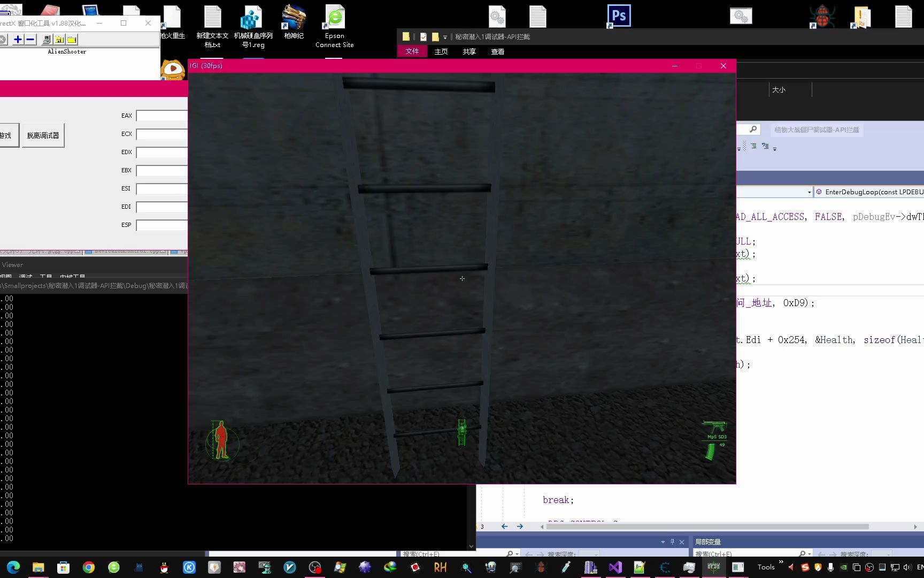Click the blue plus icon in DirectX windowing tool
This screenshot has width=924, height=578.
[18, 40]
